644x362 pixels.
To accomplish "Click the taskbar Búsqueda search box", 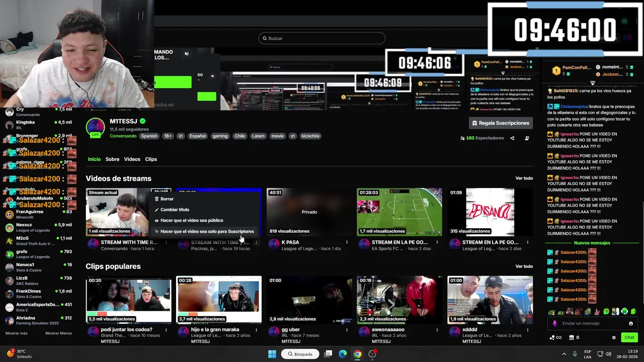I will coord(300,354).
